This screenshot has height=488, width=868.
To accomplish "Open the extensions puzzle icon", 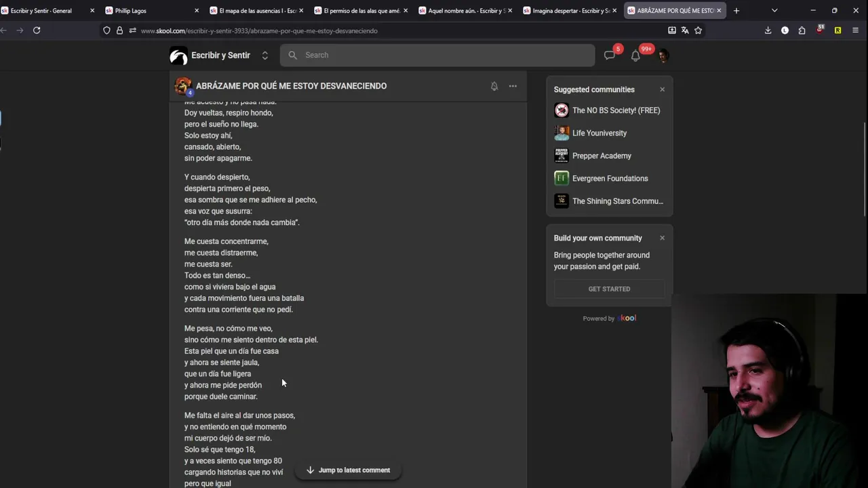I will (x=802, y=30).
